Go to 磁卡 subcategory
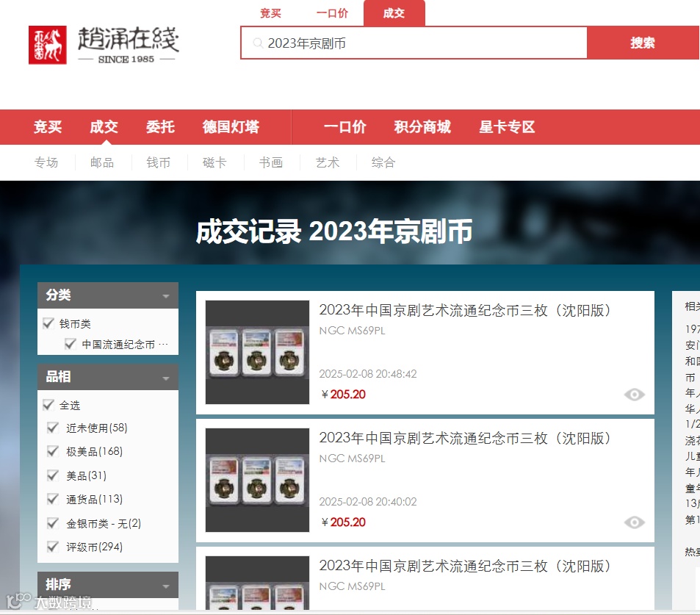 [x=214, y=162]
